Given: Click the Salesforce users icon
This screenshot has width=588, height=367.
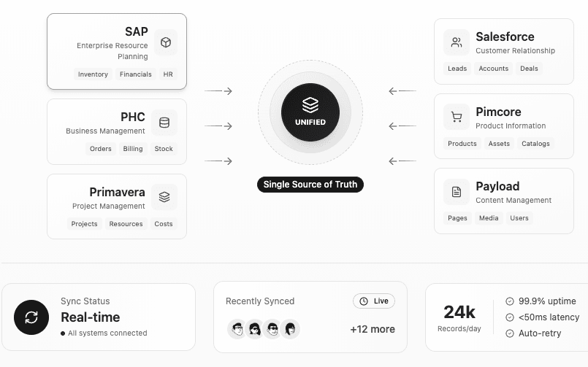Looking at the screenshot, I should point(457,42).
